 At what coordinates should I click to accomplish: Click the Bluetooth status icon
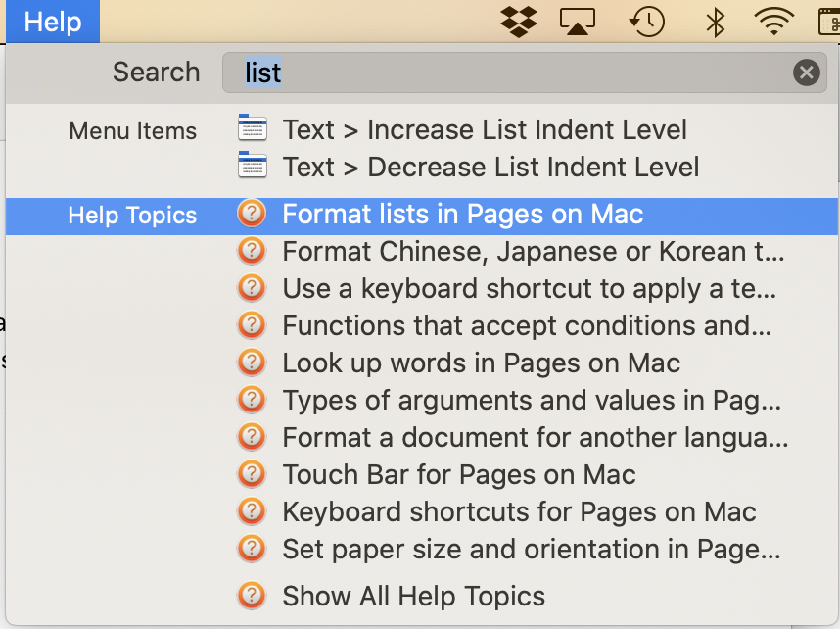click(716, 22)
